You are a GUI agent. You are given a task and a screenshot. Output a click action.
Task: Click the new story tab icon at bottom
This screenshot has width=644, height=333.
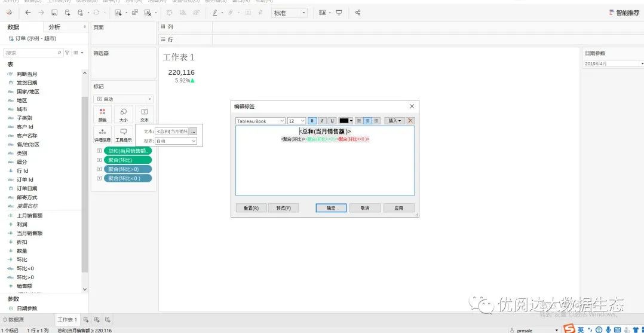tap(107, 319)
